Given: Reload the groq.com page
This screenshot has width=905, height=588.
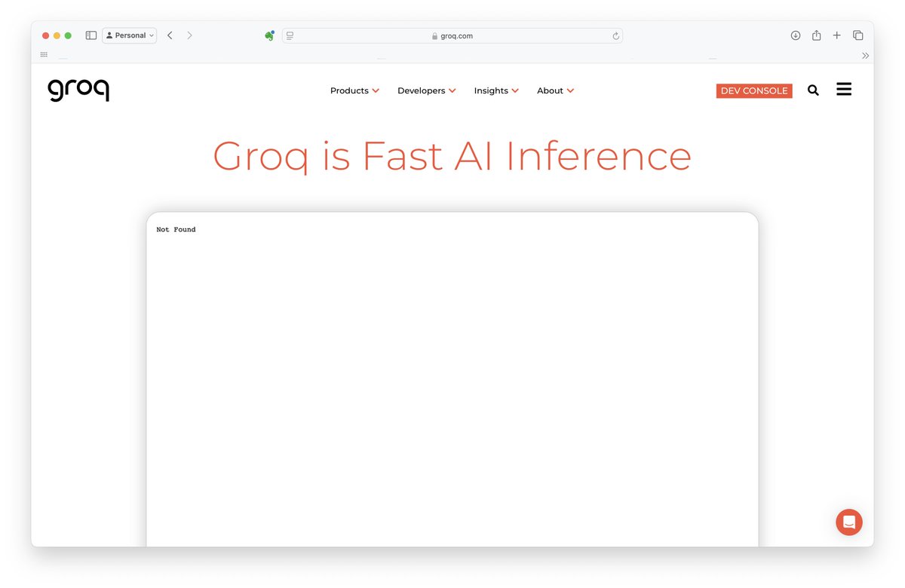Looking at the screenshot, I should point(616,35).
